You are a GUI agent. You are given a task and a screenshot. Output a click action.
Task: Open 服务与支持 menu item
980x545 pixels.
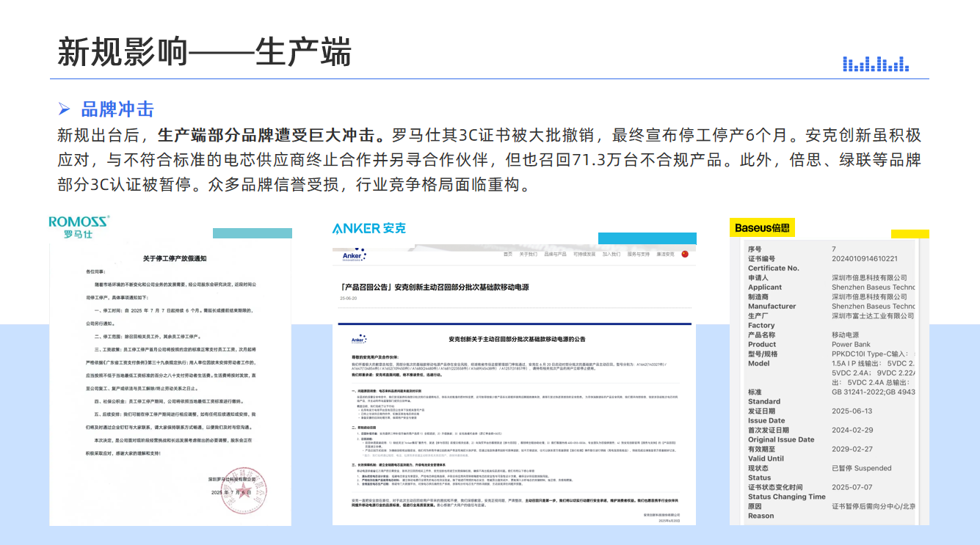[x=639, y=255]
